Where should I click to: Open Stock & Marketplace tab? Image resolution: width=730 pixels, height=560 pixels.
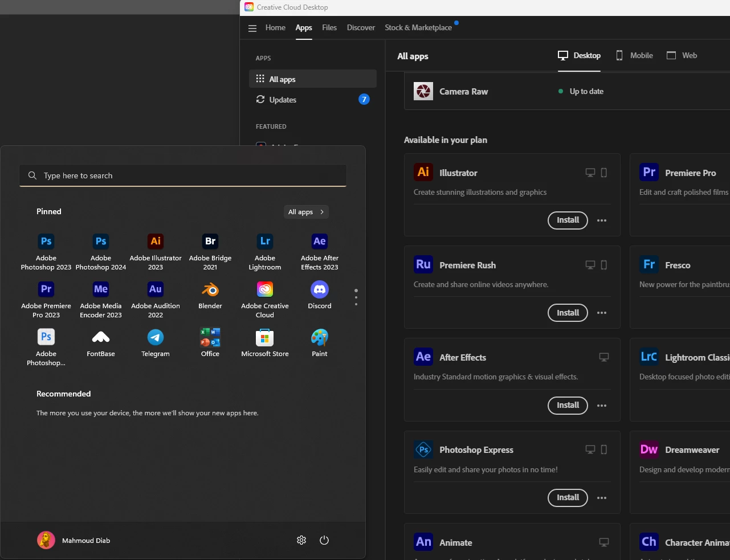pyautogui.click(x=418, y=27)
